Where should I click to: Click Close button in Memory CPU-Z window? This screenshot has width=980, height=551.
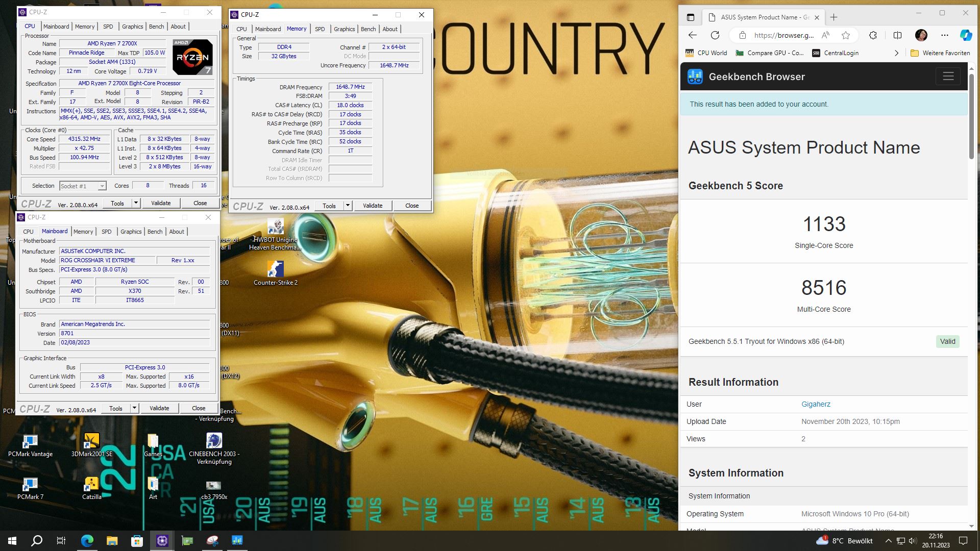coord(412,206)
